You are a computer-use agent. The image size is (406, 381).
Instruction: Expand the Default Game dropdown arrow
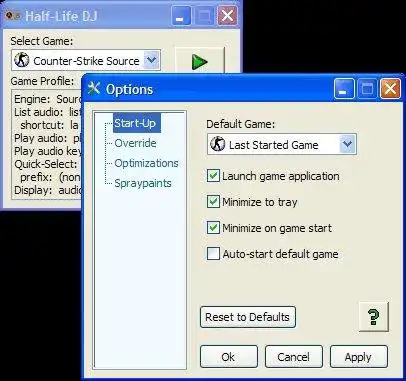tap(348, 144)
